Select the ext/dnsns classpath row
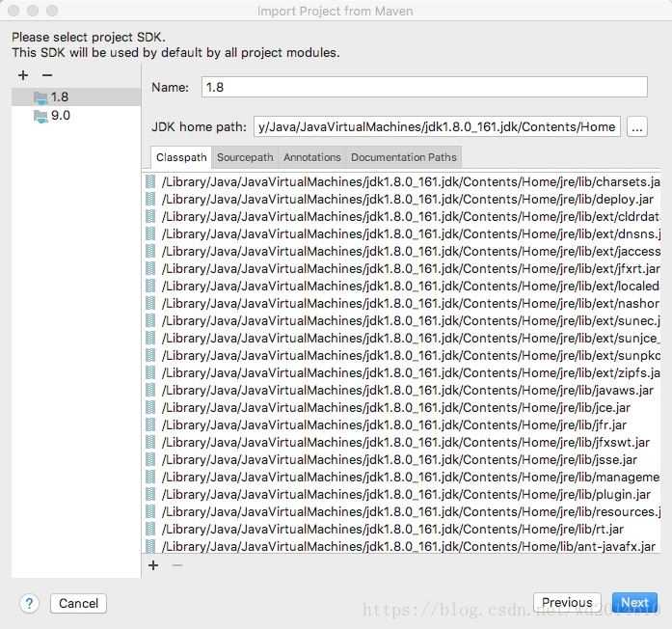 point(401,234)
